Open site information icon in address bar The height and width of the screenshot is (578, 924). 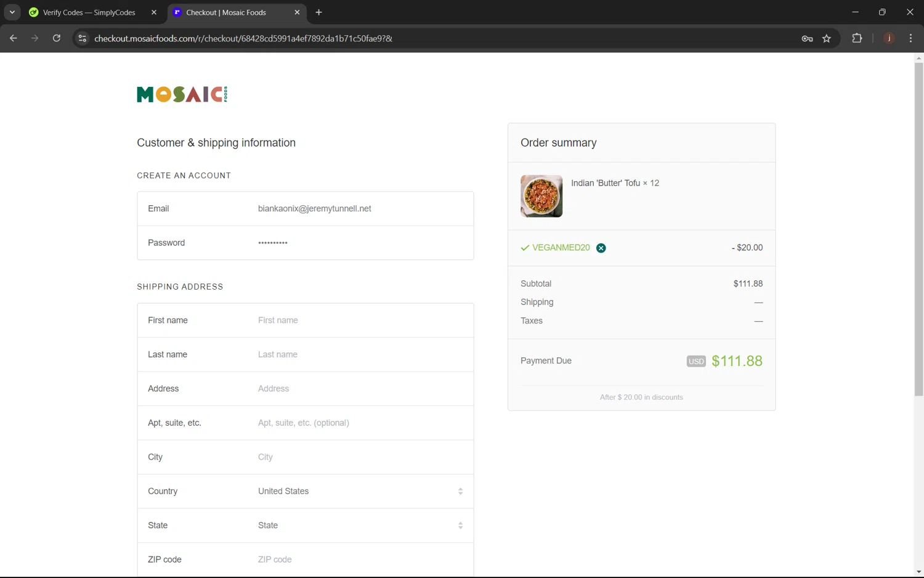click(x=82, y=38)
